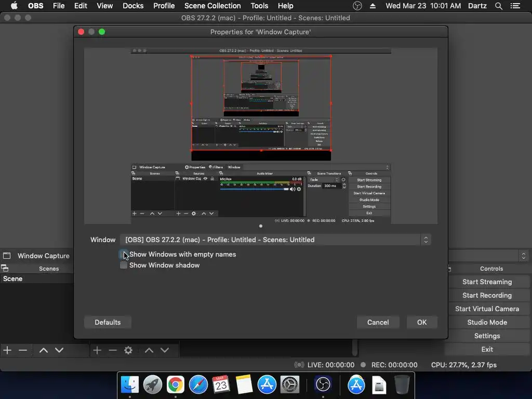Open the OBS application menu

point(35,6)
